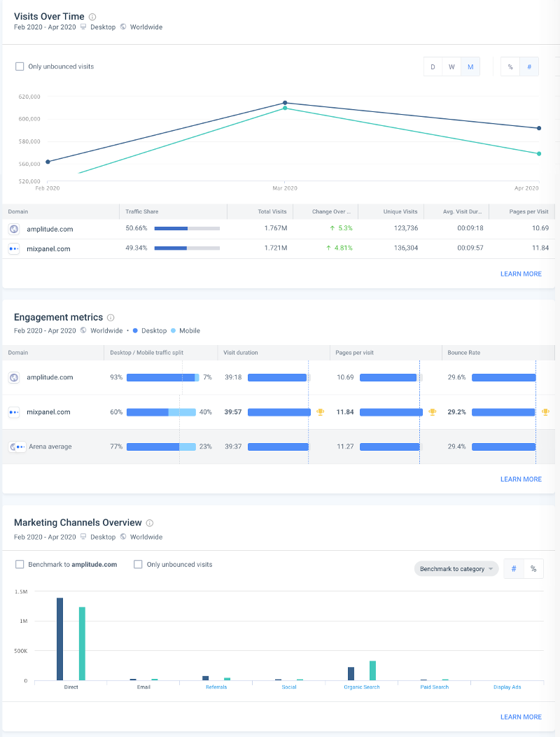This screenshot has height=737, width=560.
Task: Click the Social channel link
Action: 289,687
